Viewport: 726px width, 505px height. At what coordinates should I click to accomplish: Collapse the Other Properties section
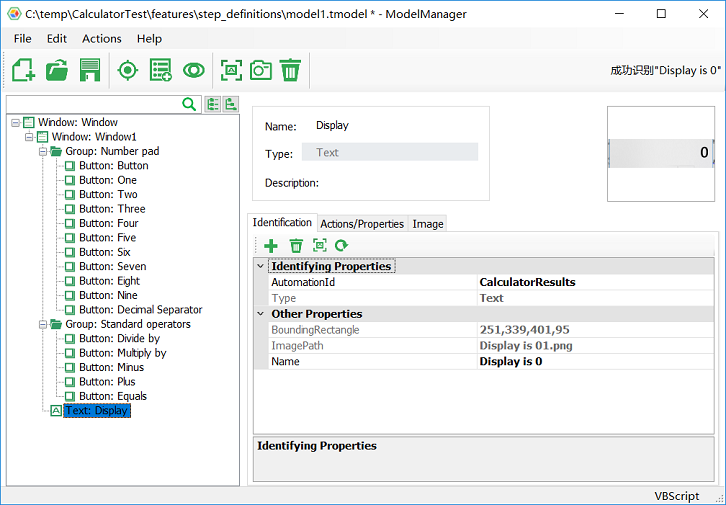pyautogui.click(x=261, y=314)
